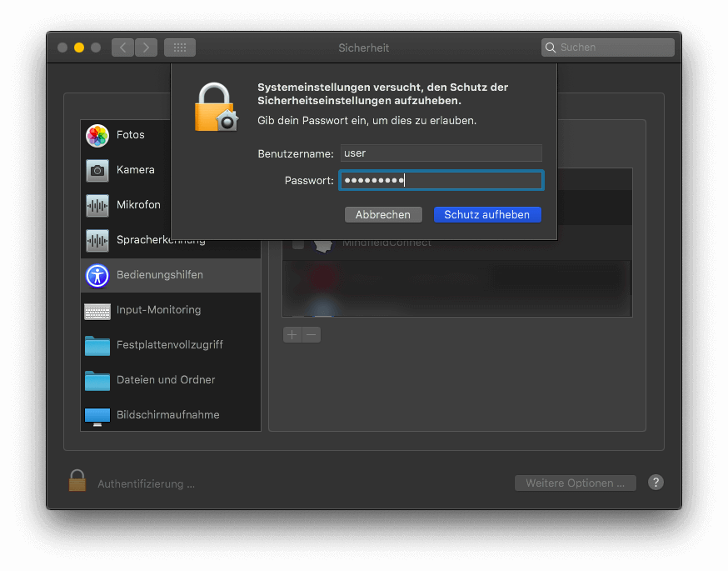This screenshot has height=571, width=728.
Task: Show all preferences grid button
Action: (x=180, y=48)
